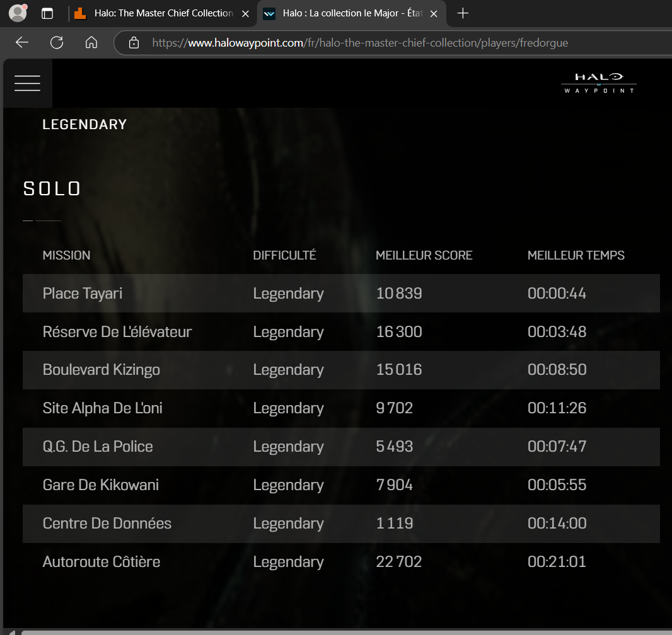Close the Halo: The Master Chief Collection tab
The height and width of the screenshot is (635, 672).
point(245,13)
